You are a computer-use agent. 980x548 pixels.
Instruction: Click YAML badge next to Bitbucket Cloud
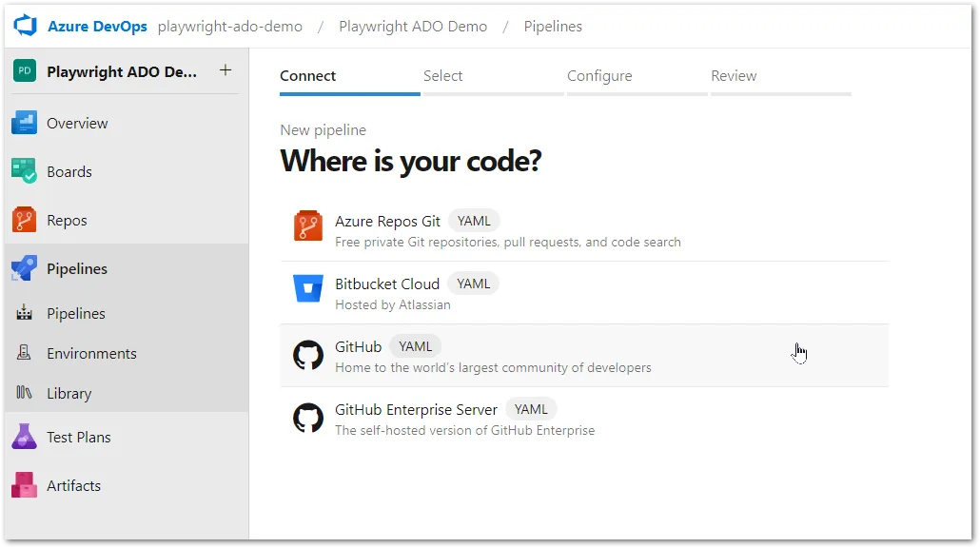(474, 284)
